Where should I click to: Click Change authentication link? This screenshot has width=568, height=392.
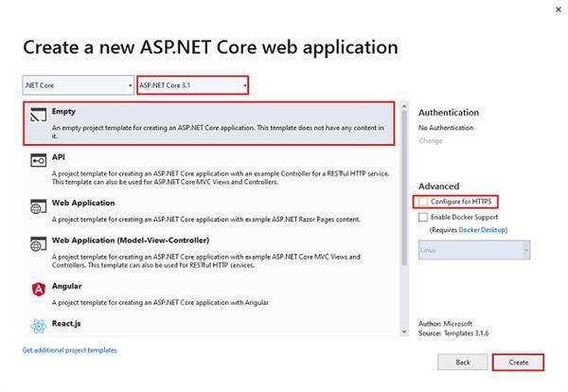430,141
